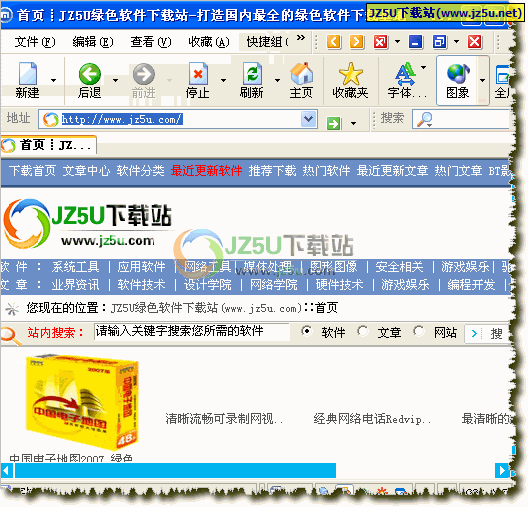The image size is (528, 507).
Task: Click the 最近更新软件 red link
Action: pos(206,171)
